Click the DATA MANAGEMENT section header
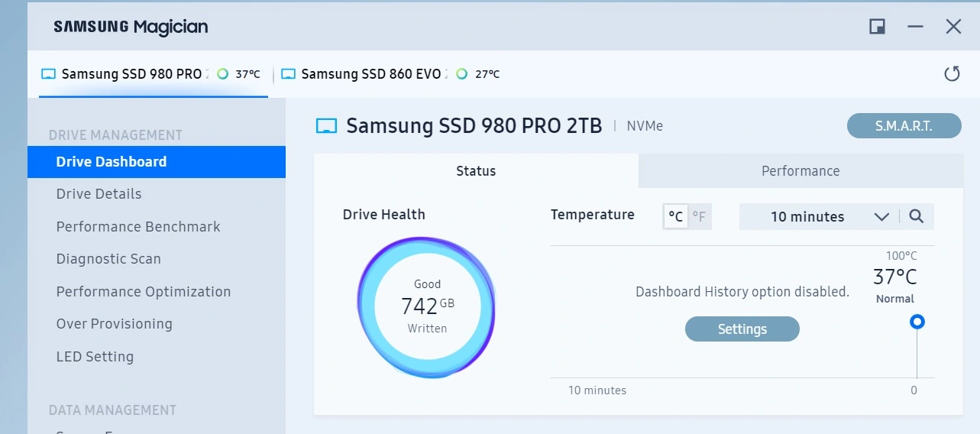 112,410
